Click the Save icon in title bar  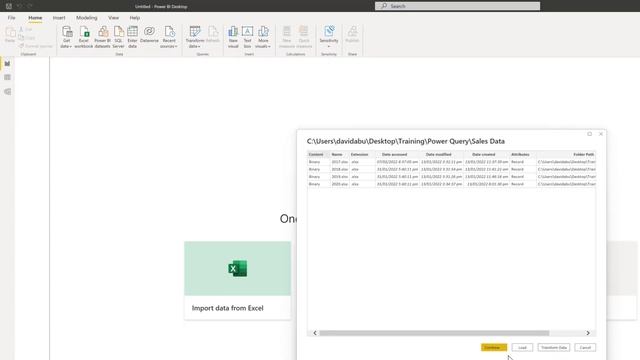(x=9, y=6)
